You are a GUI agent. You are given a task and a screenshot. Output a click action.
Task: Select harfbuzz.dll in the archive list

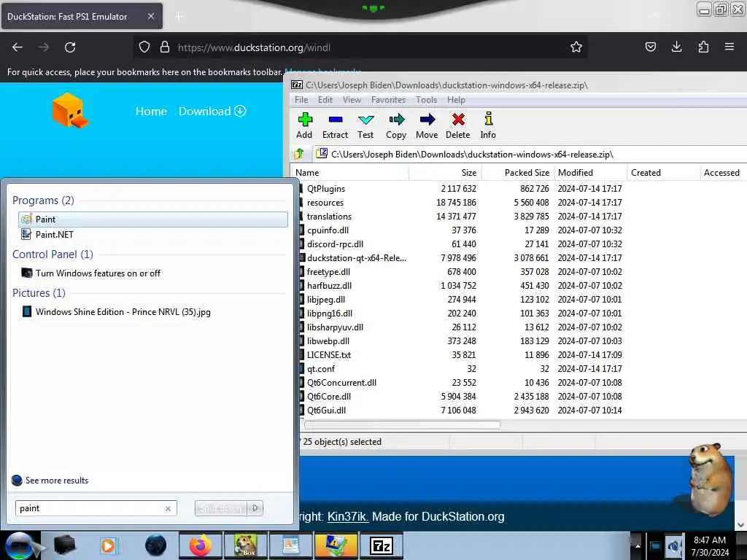click(x=329, y=285)
